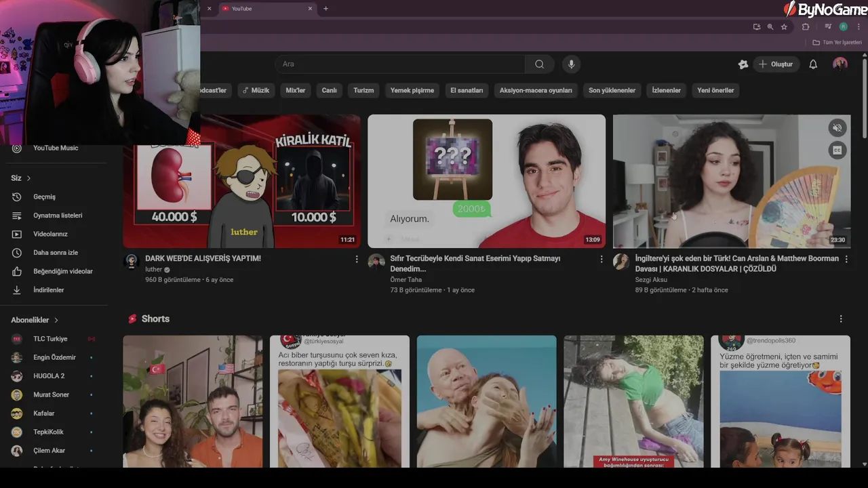Open the Shorts section options menu

click(x=841, y=319)
